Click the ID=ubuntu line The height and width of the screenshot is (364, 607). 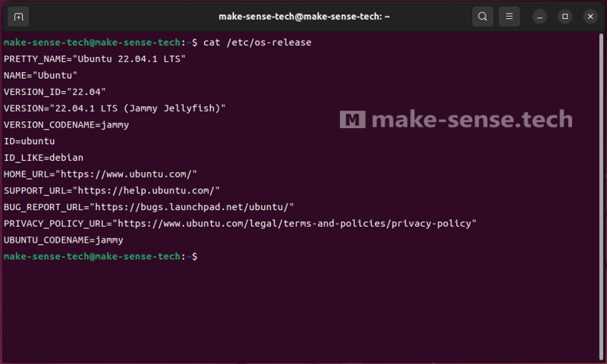pos(30,141)
